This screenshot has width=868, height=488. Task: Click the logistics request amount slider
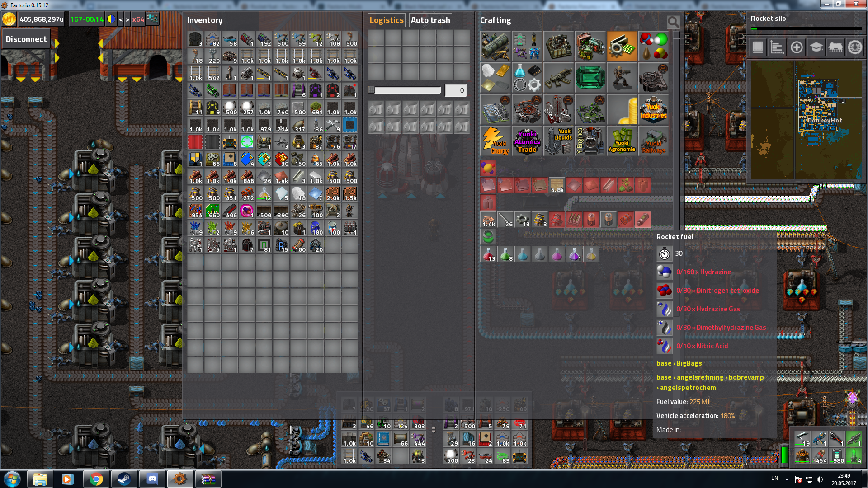pos(405,90)
